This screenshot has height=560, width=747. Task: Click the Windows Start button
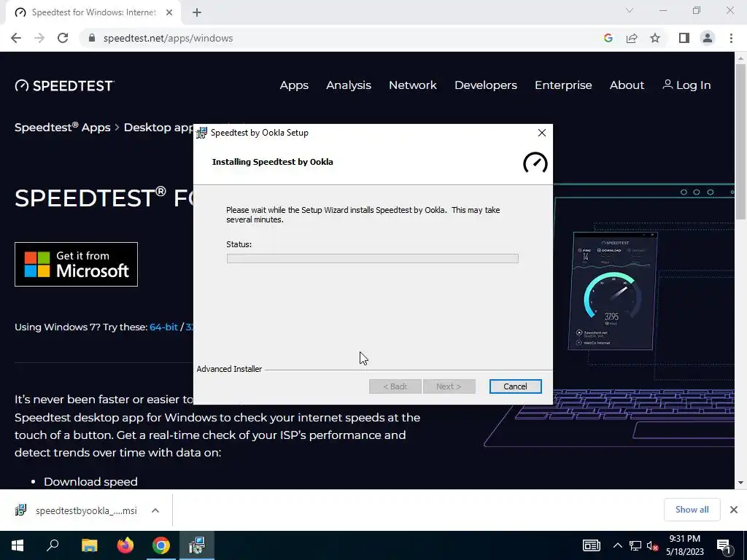click(x=18, y=545)
